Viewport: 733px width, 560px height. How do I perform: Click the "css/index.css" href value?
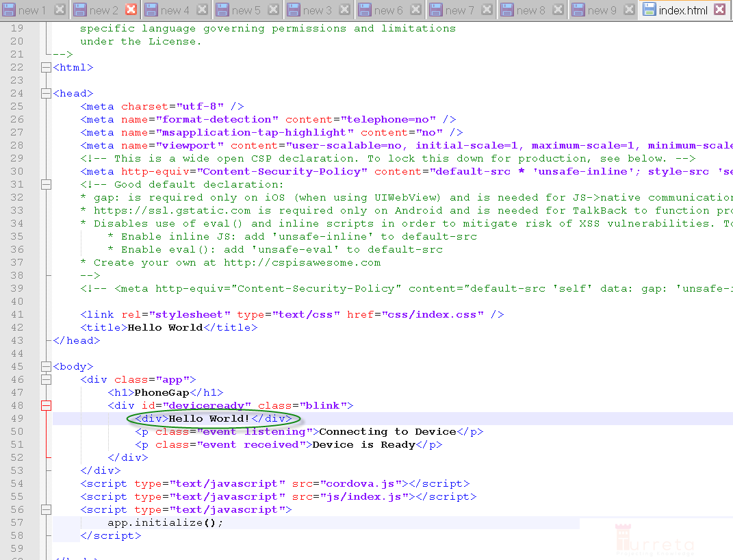coord(433,315)
